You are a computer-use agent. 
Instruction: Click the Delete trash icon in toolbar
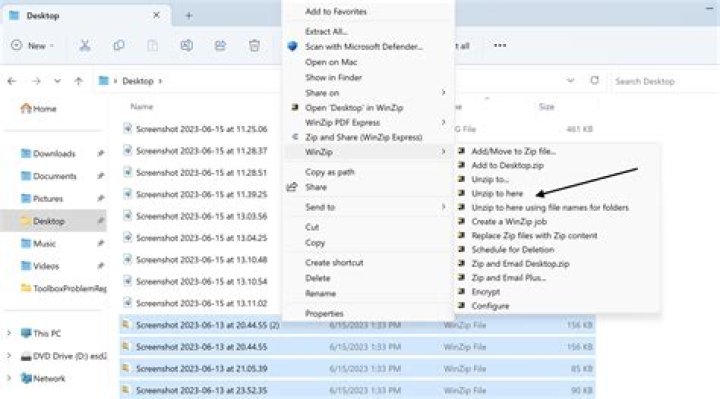pyautogui.click(x=254, y=45)
